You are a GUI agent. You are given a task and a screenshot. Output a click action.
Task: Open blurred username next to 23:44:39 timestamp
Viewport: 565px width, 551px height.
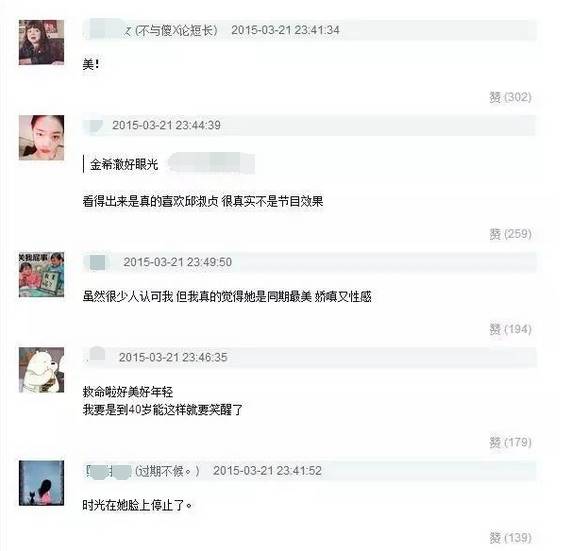pyautogui.click(x=94, y=125)
